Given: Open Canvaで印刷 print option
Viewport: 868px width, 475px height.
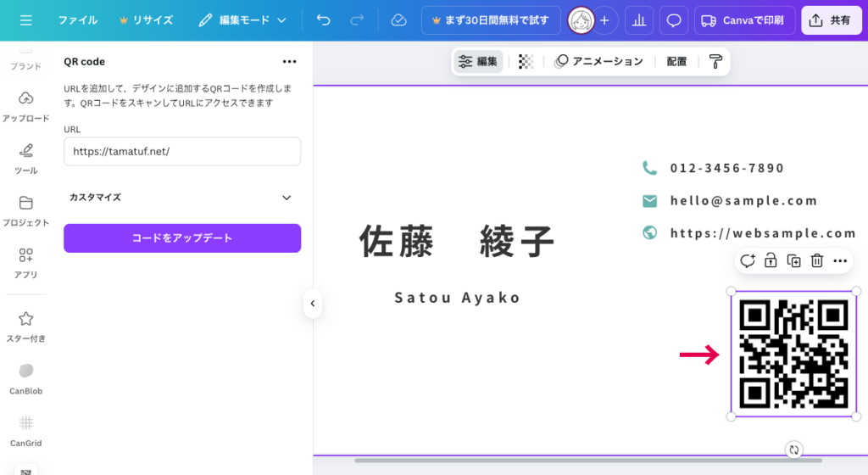Looking at the screenshot, I should point(744,20).
